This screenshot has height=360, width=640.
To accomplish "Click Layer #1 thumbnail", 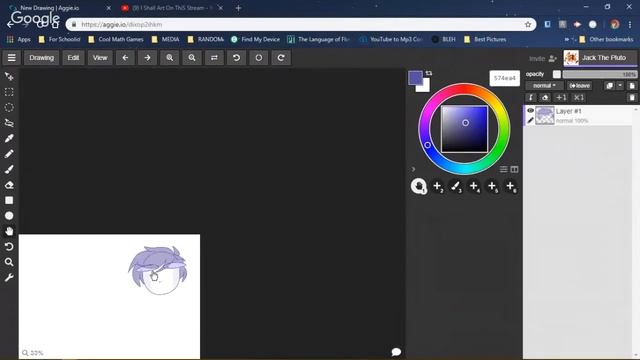I will (x=544, y=116).
